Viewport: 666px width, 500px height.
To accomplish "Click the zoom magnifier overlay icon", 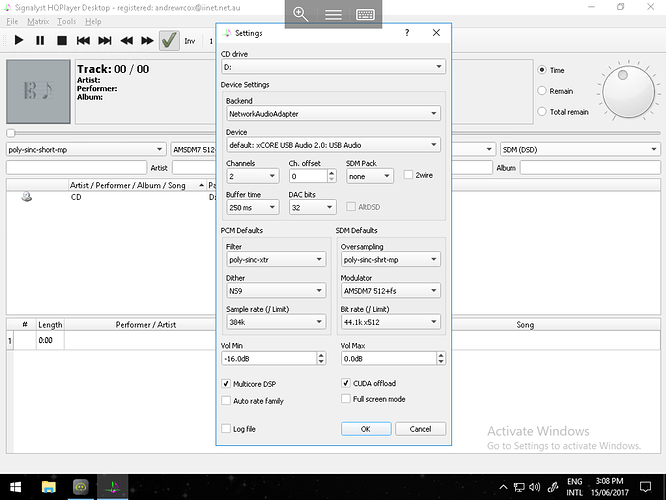I will (x=301, y=14).
